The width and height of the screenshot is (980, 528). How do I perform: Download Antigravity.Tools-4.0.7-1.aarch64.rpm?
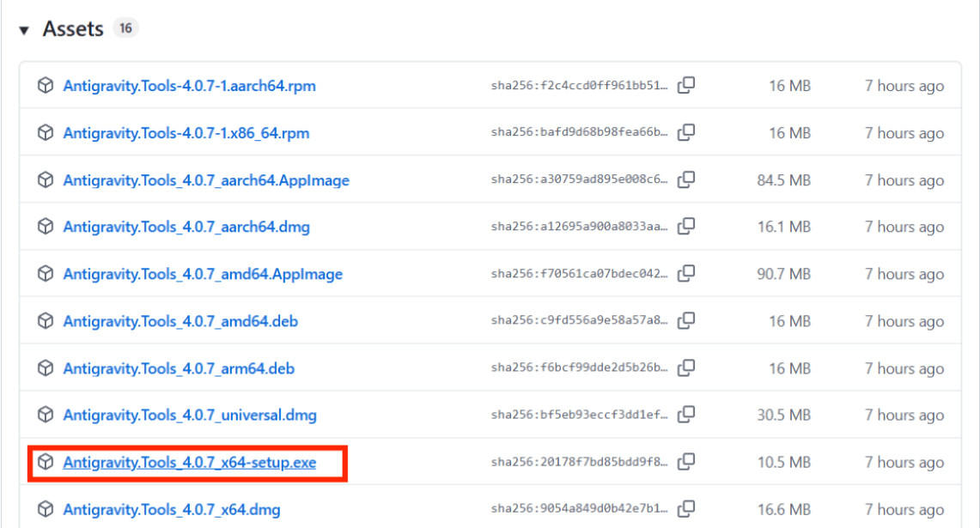[x=189, y=86]
